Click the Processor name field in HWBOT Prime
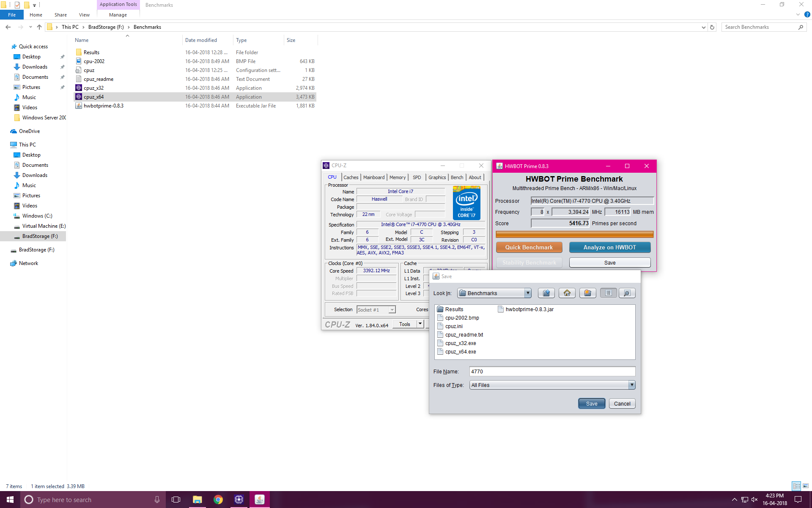 click(x=593, y=201)
